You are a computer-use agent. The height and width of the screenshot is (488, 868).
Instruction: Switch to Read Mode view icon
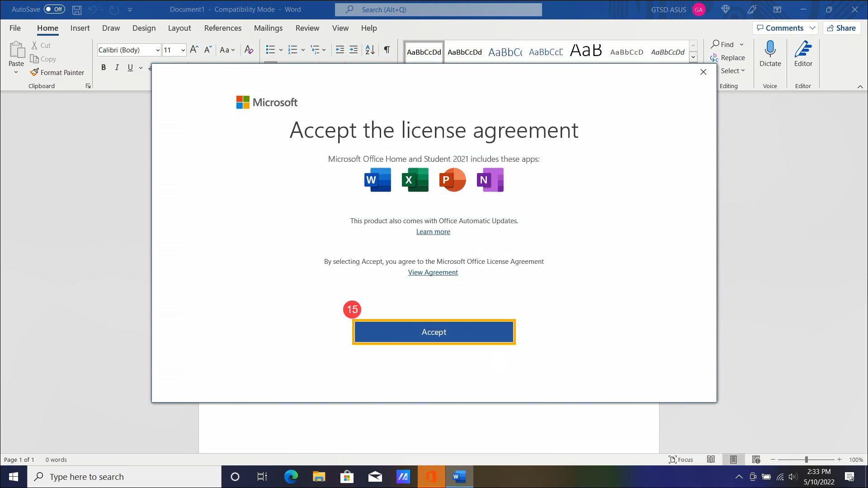pos(711,460)
